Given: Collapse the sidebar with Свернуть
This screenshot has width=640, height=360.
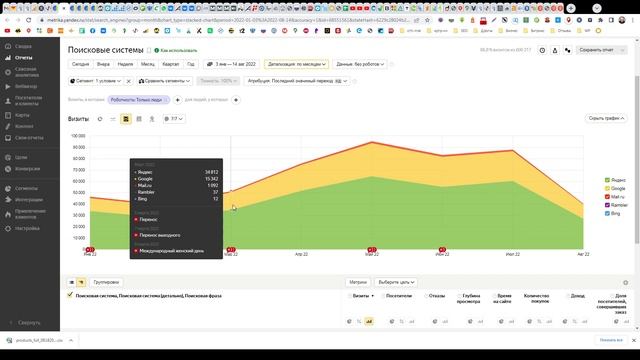Looking at the screenshot, I should (x=25, y=322).
